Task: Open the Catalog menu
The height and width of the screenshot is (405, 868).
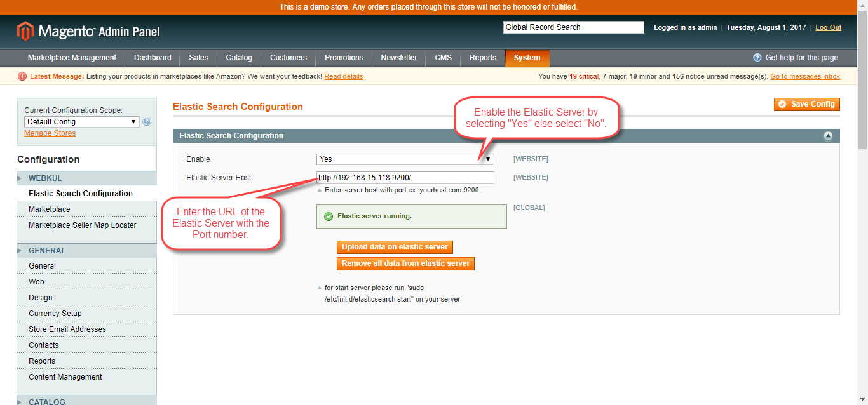Action: [239, 58]
